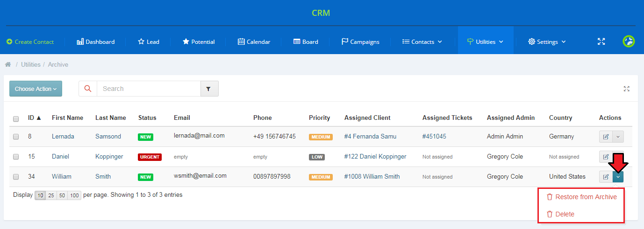This screenshot has height=229, width=644.
Task: Sort by Last Name column
Action: click(111, 118)
